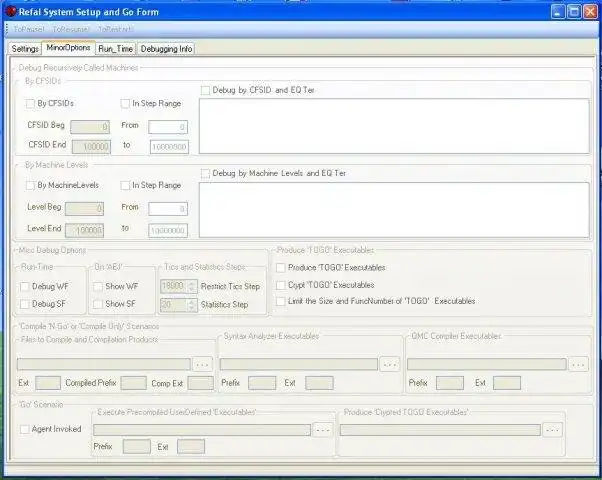Click the Prefix field in 'Go' Scenario
The width and height of the screenshot is (602, 480).
[137, 447]
